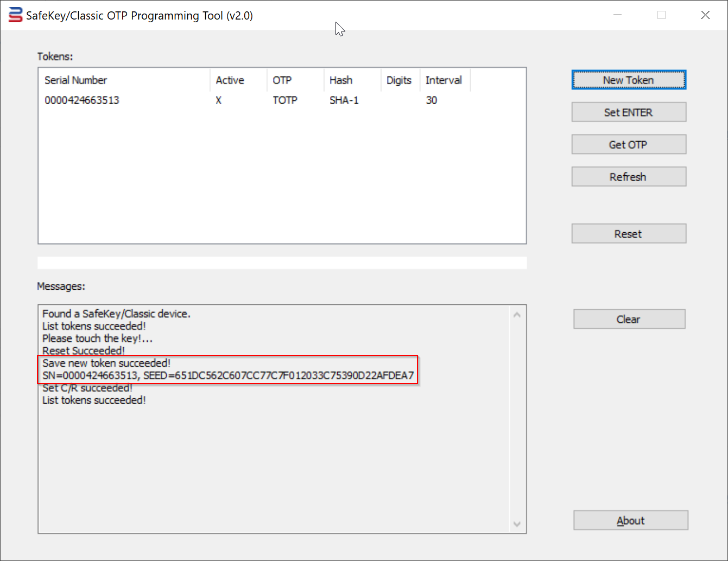Screen dimensions: 728x561
Task: Click the SafeKey logo in title bar
Action: (16, 15)
